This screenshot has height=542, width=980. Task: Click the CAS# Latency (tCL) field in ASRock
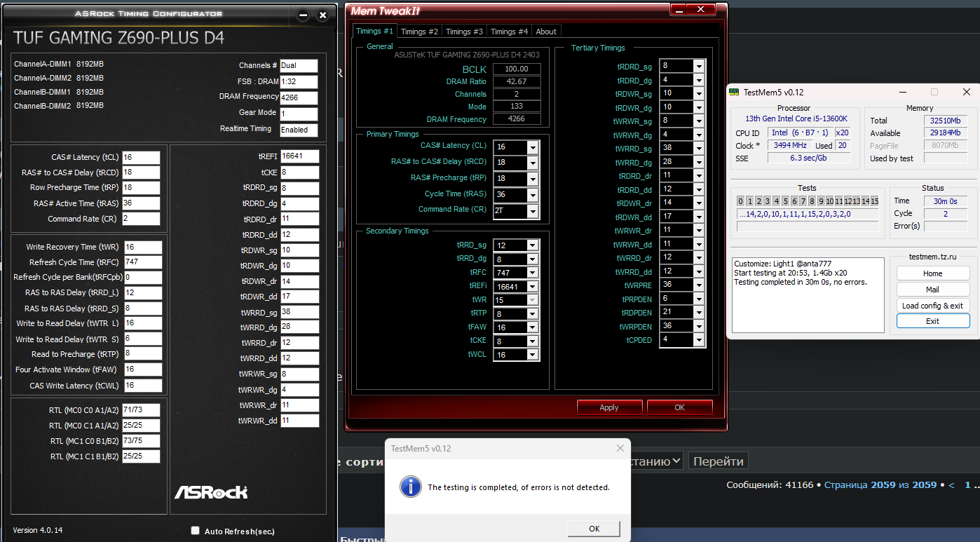(141, 158)
